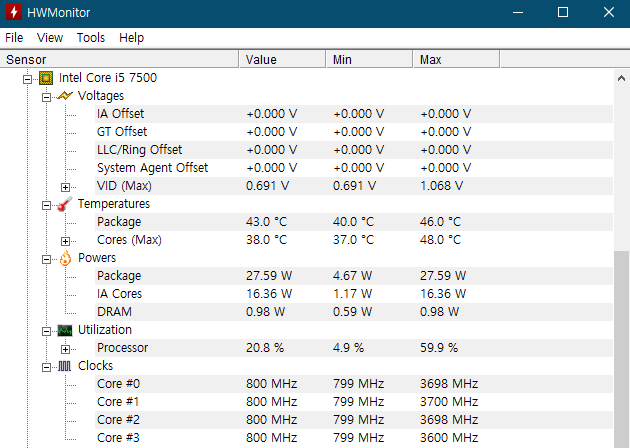
Task: Click the Voltages label
Action: [x=101, y=96]
